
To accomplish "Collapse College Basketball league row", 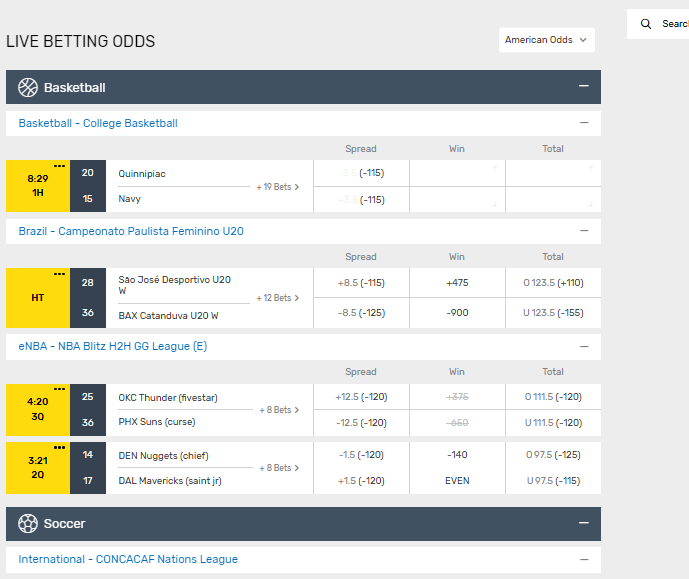I will tap(584, 123).
